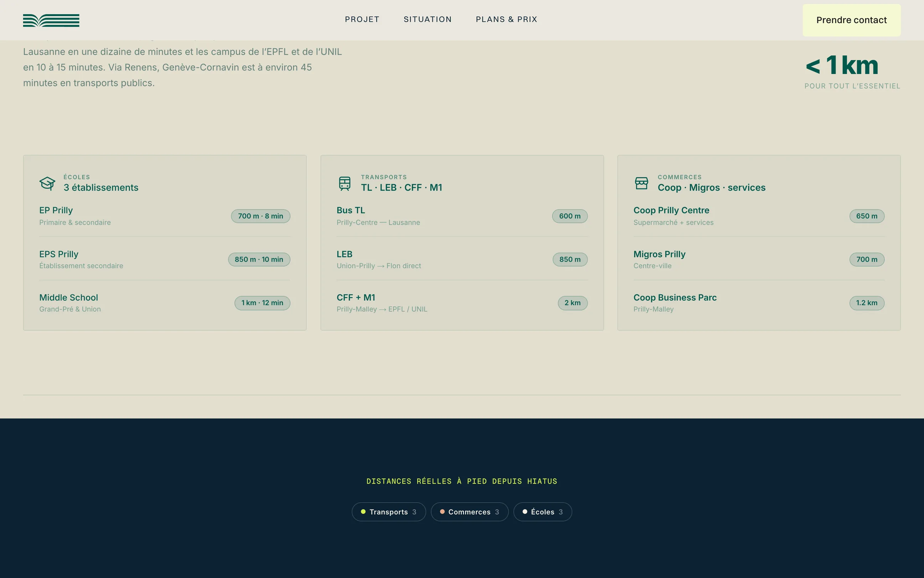The height and width of the screenshot is (578, 924).
Task: Toggle the Transports filter chip
Action: (x=389, y=512)
